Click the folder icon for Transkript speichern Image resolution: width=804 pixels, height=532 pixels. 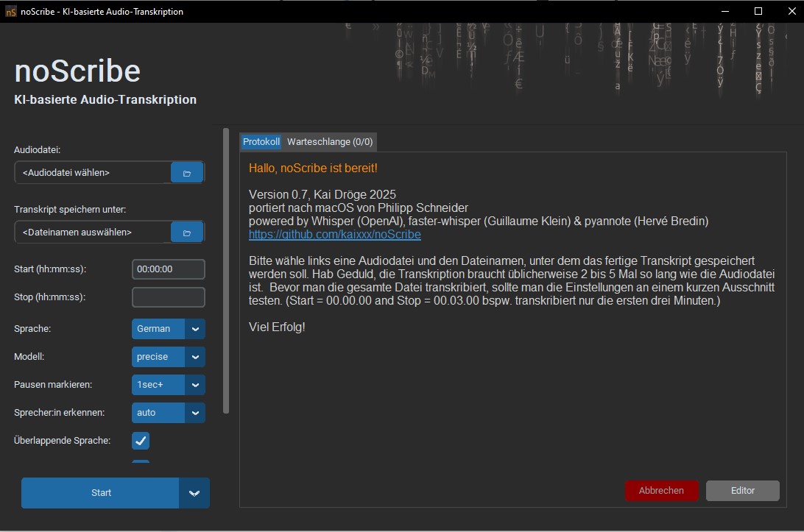click(187, 233)
